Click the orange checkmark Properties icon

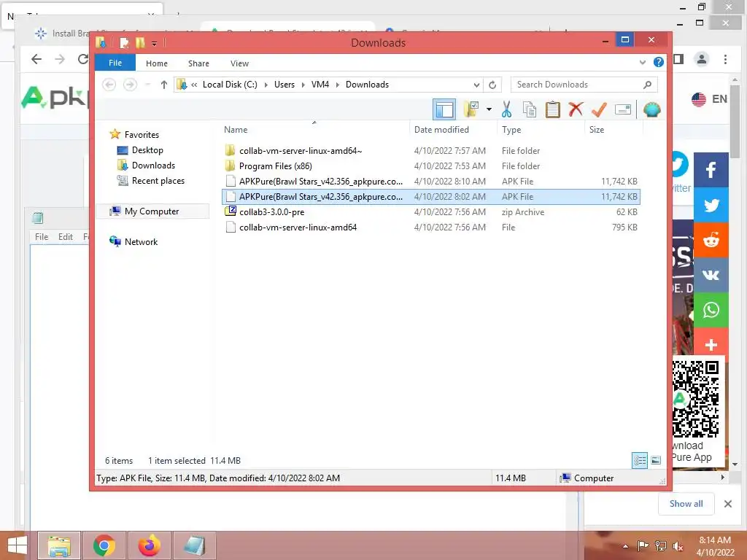599,109
